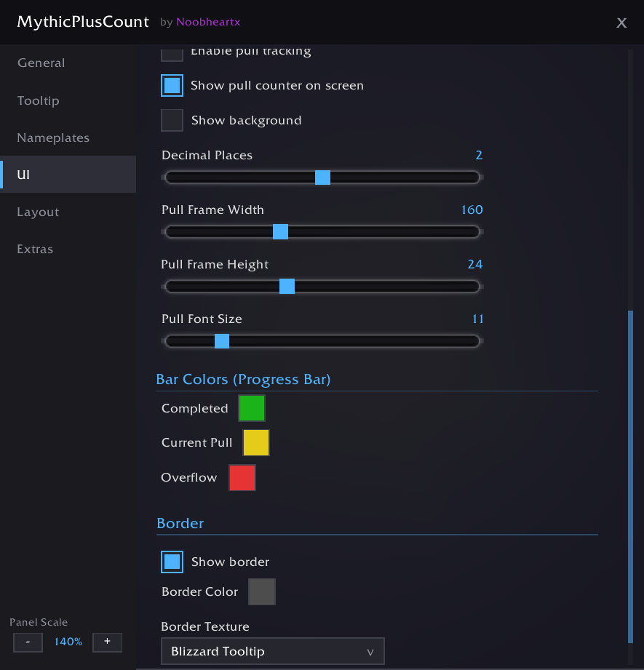644x670 pixels.
Task: Pick the green Completed bar color
Action: click(252, 408)
